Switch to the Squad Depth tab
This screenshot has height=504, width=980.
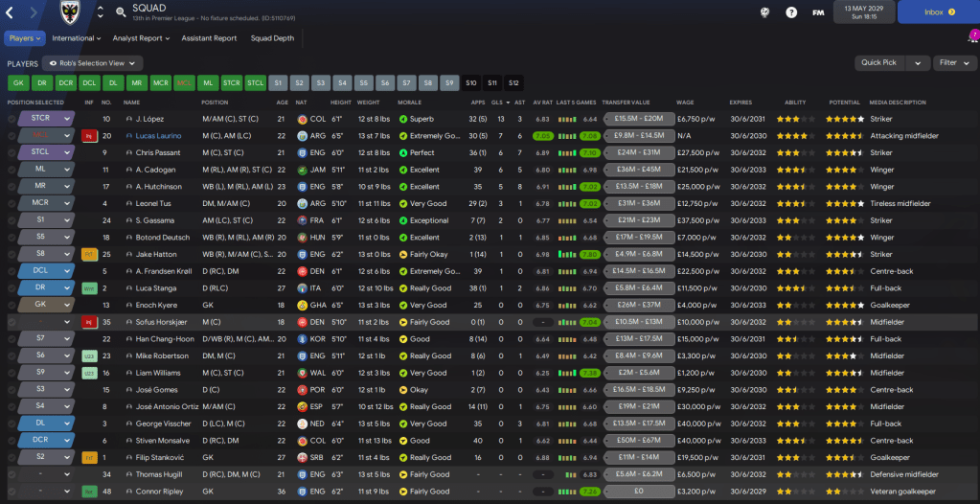273,38
